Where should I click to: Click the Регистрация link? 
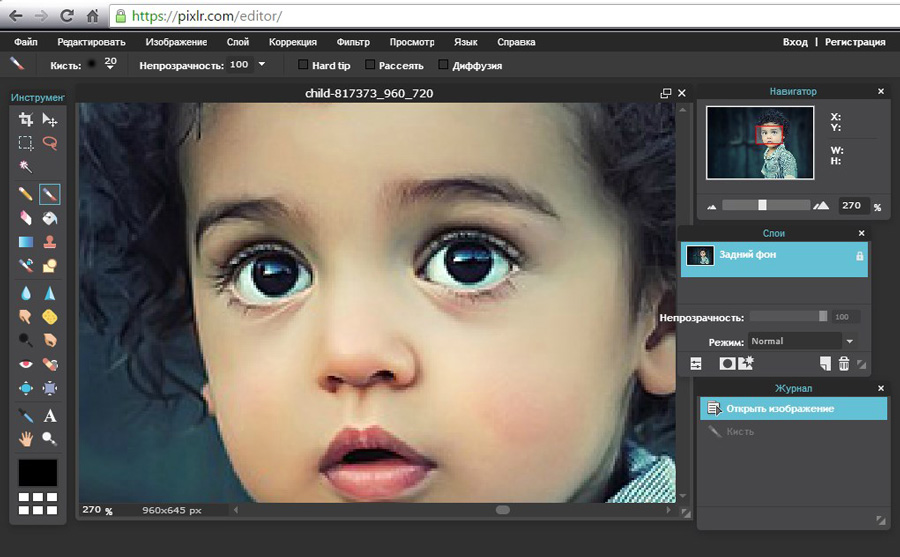[x=855, y=42]
